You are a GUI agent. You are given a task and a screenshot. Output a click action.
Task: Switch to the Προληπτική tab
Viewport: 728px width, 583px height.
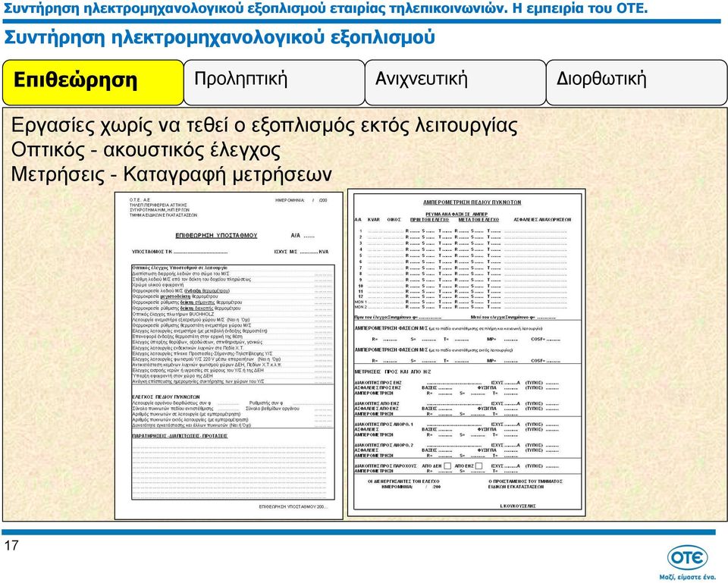point(275,82)
